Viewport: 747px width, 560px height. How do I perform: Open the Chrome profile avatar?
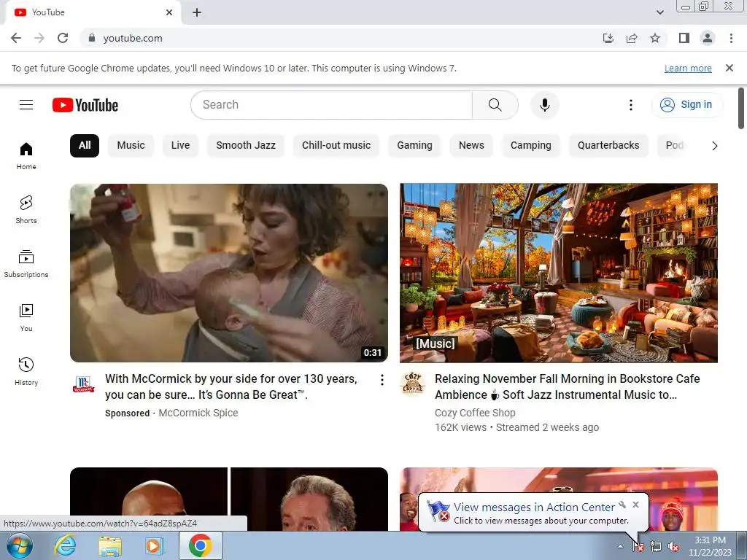pos(708,38)
